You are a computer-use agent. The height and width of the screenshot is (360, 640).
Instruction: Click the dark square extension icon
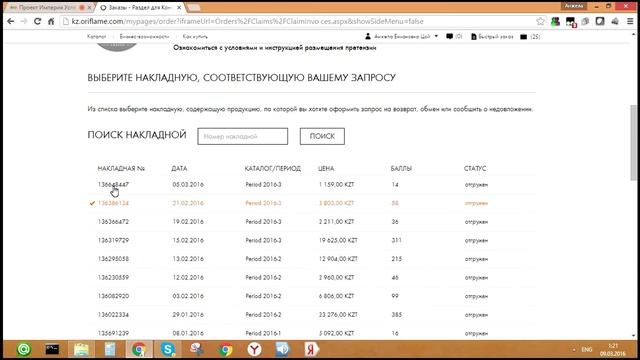coord(600,21)
